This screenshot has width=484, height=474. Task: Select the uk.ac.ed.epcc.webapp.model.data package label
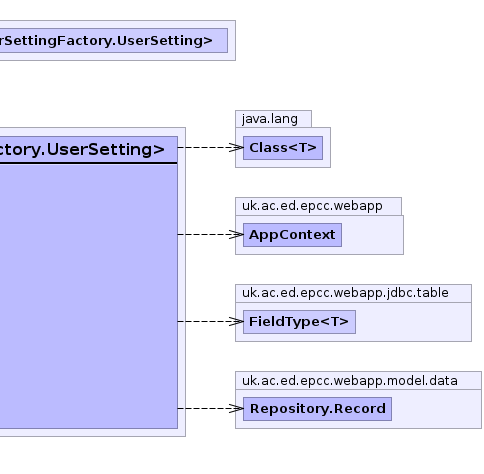(x=350, y=381)
